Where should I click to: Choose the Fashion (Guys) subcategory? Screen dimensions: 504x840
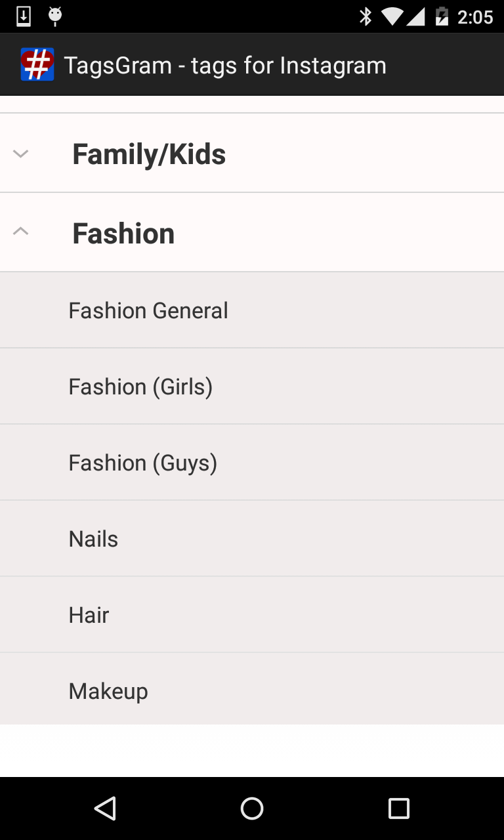coord(142,463)
